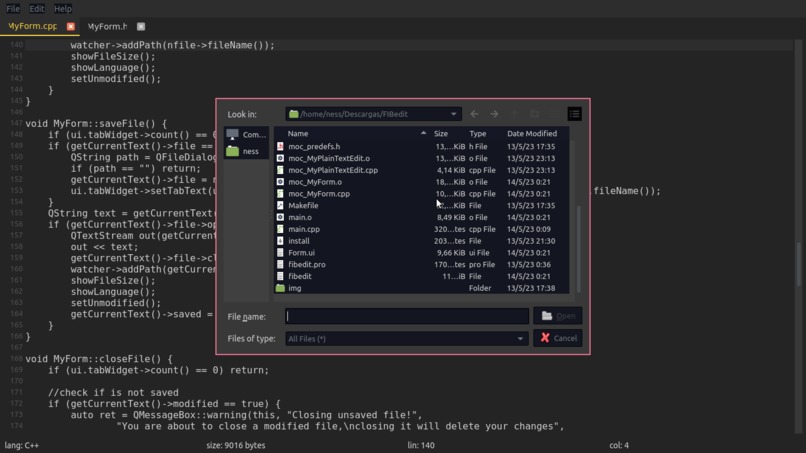Select the install filename
This screenshot has width=806, height=453.
(299, 241)
